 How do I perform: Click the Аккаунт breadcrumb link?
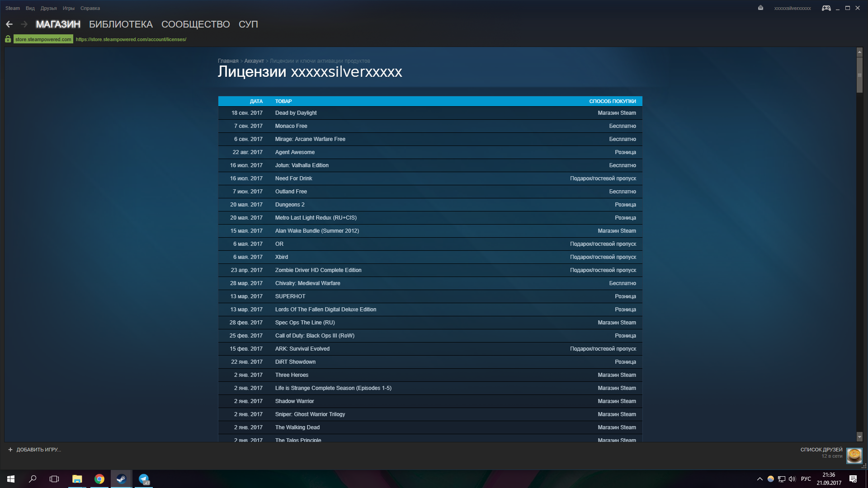tap(254, 61)
